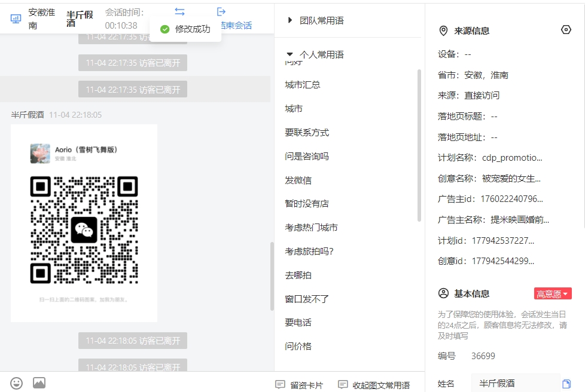This screenshot has height=392, width=585.
Task: Click the chat history scrollbar
Action: pos(272,276)
